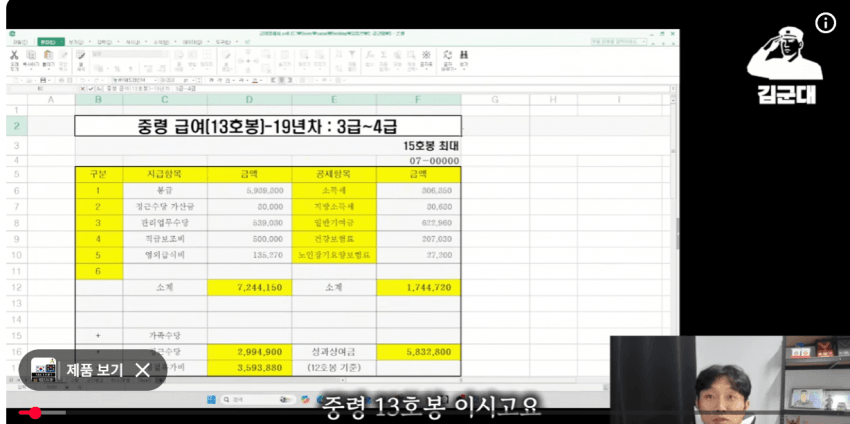Click the confirm checkmark beside formula bar
850x424 pixels.
[x=91, y=88]
